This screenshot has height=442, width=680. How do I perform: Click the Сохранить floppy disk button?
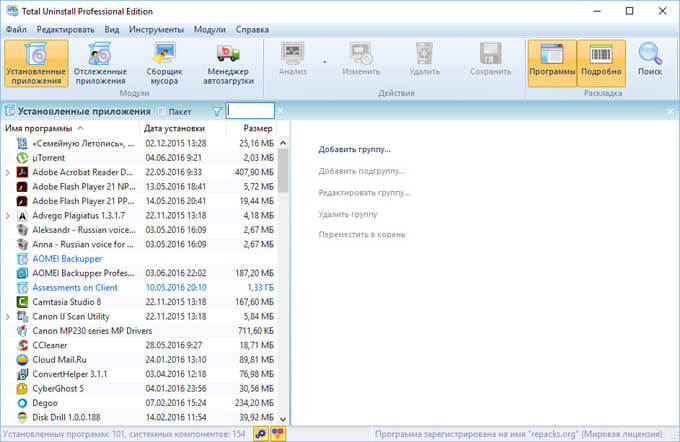coord(490,59)
